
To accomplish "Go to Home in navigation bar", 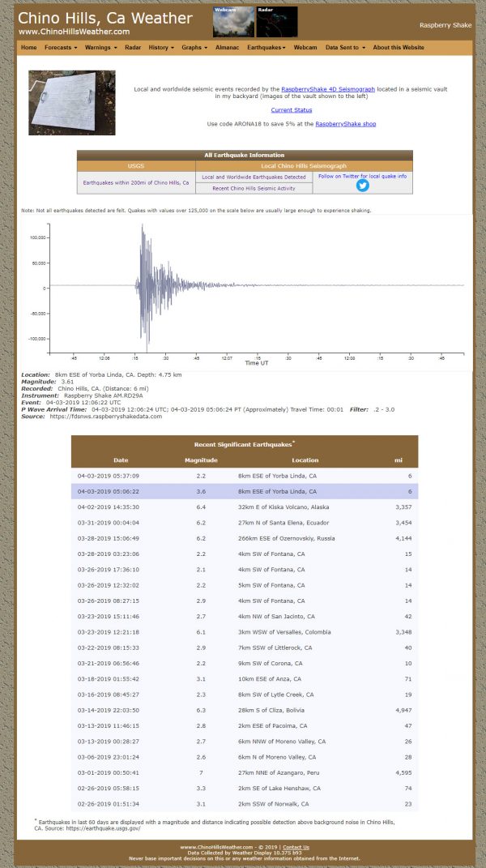I will [29, 48].
